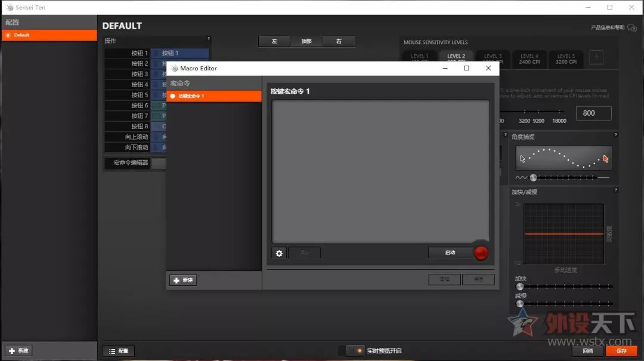Select the 向上滚动 scroll up row

(x=127, y=137)
